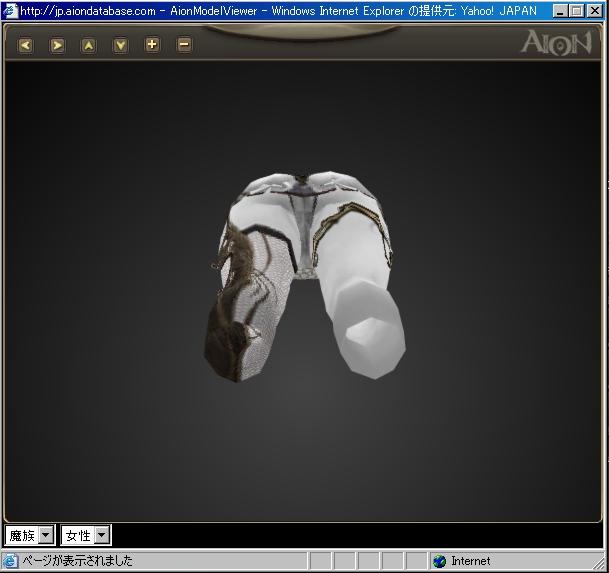
Task: Click the arrow beside 女性 selector
Action: [x=102, y=536]
